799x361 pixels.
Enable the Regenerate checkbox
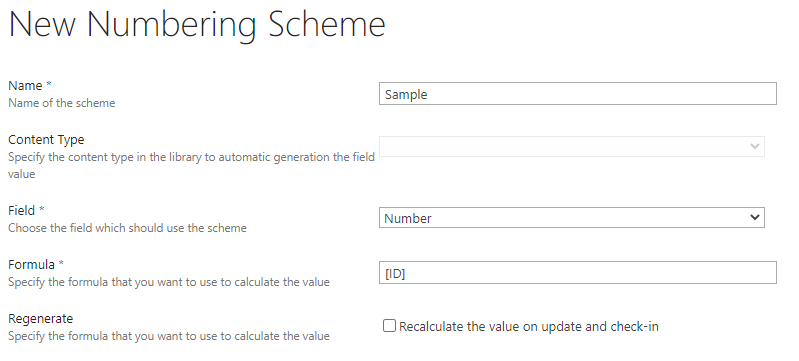389,326
